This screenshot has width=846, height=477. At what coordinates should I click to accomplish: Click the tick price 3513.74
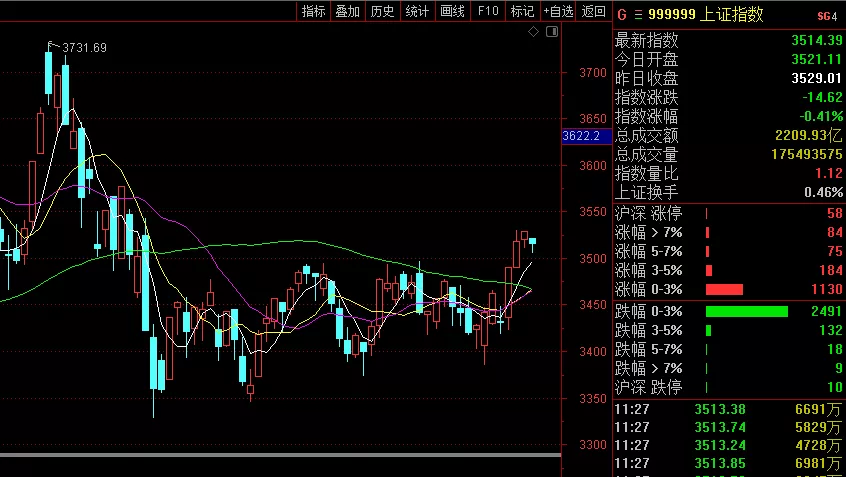pos(720,427)
